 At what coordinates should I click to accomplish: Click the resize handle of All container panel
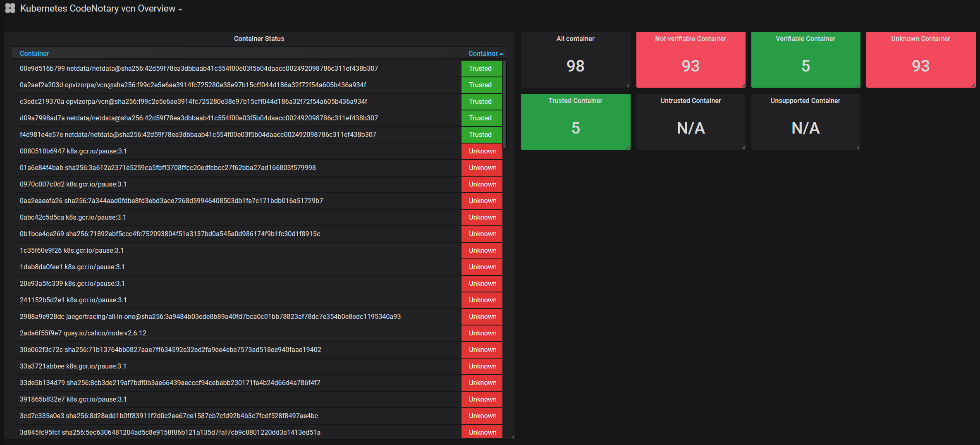628,86
